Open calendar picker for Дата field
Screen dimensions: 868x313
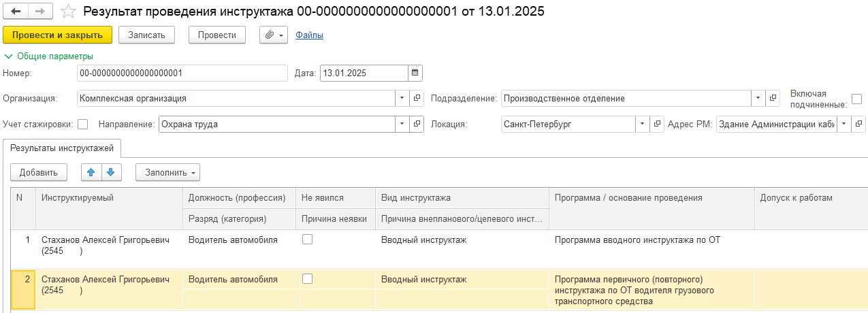pyautogui.click(x=415, y=73)
